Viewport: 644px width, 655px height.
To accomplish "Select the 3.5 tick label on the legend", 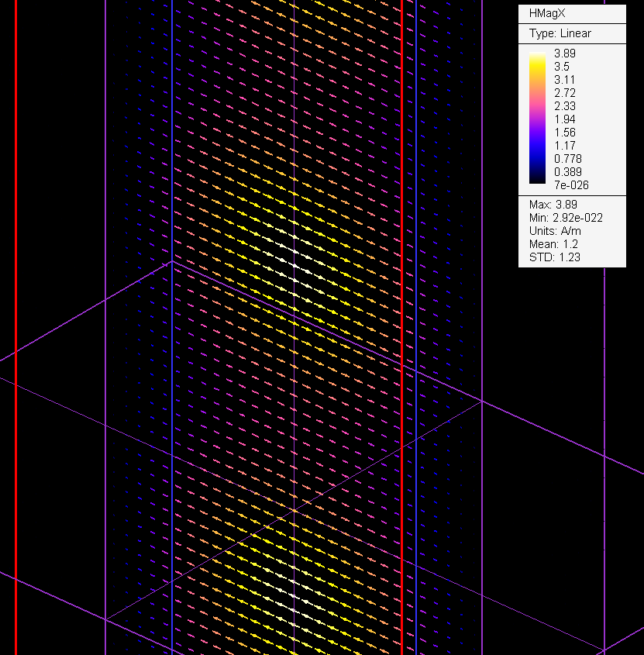I will 562,67.
